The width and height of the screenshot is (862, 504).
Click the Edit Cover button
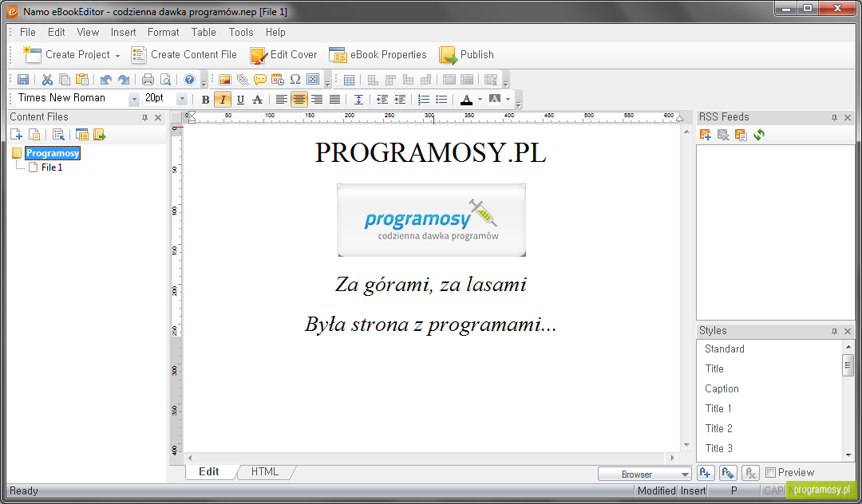click(x=283, y=55)
